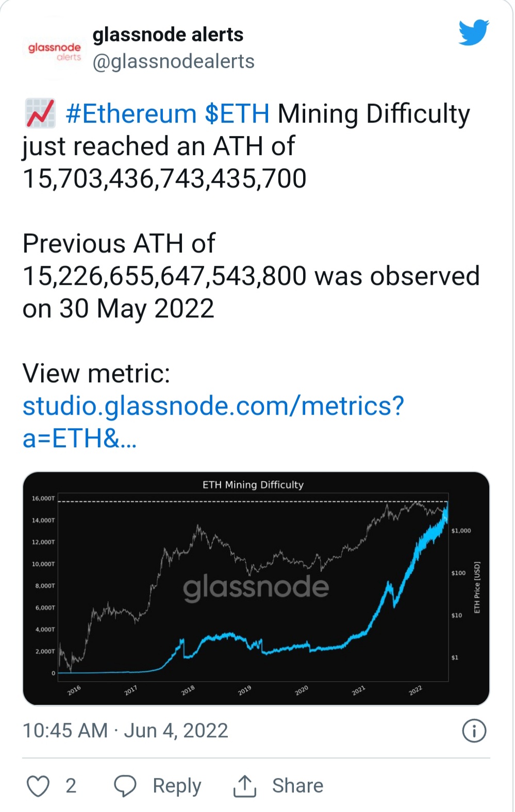Click the Twitter bird logo
The image size is (515, 812).
tap(474, 33)
